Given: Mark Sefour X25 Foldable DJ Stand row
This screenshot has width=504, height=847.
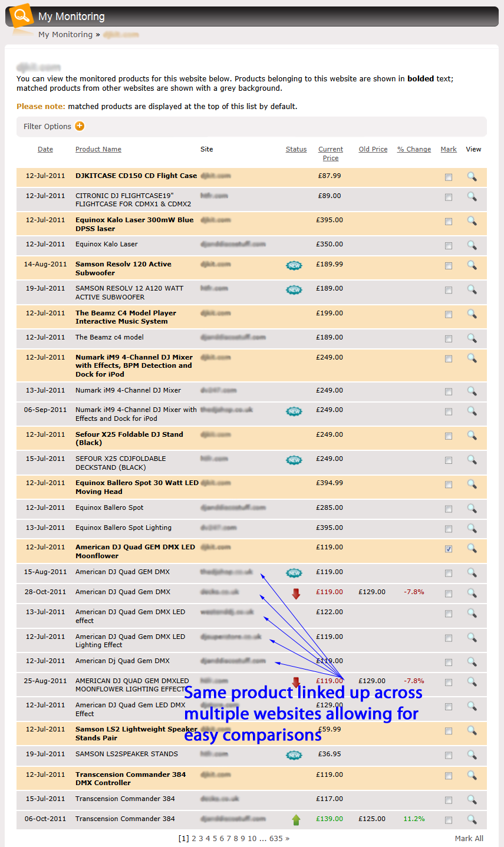Looking at the screenshot, I should 449,436.
